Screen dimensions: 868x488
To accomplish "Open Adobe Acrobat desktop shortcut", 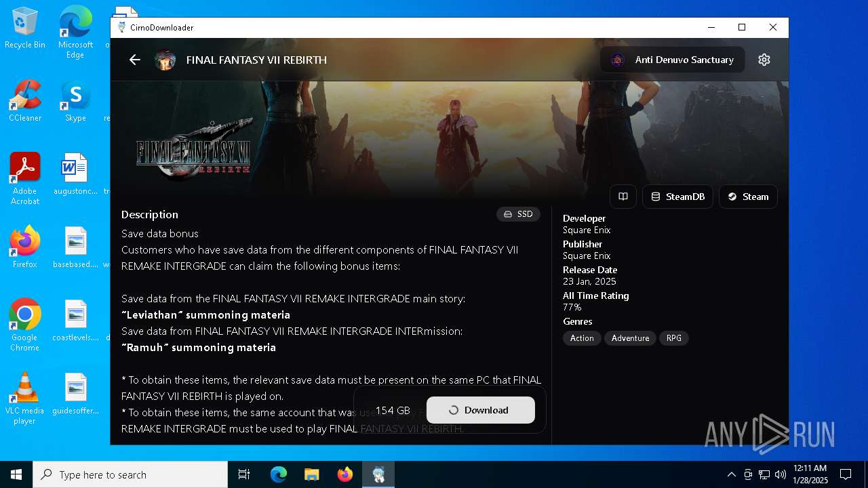I will 25,179.
